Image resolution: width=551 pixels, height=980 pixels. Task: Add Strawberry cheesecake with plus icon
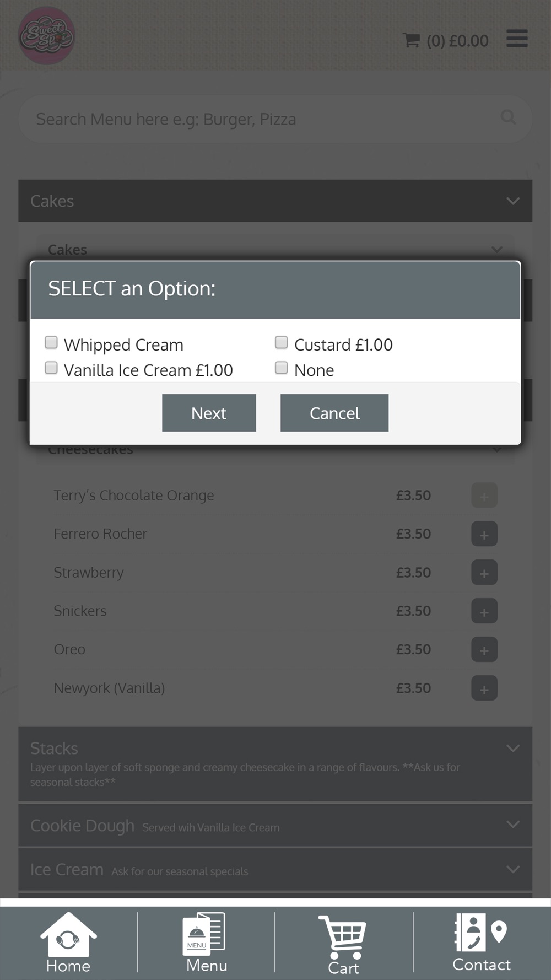pyautogui.click(x=484, y=573)
